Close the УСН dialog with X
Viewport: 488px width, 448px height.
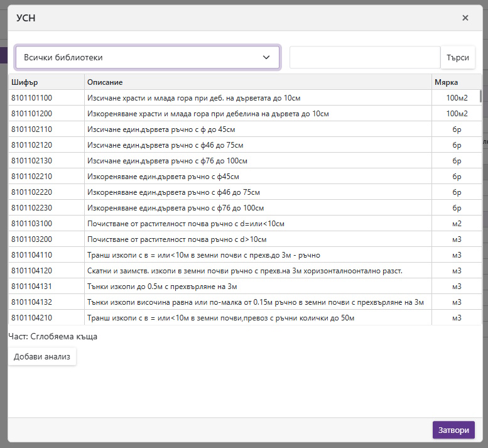[x=465, y=18]
